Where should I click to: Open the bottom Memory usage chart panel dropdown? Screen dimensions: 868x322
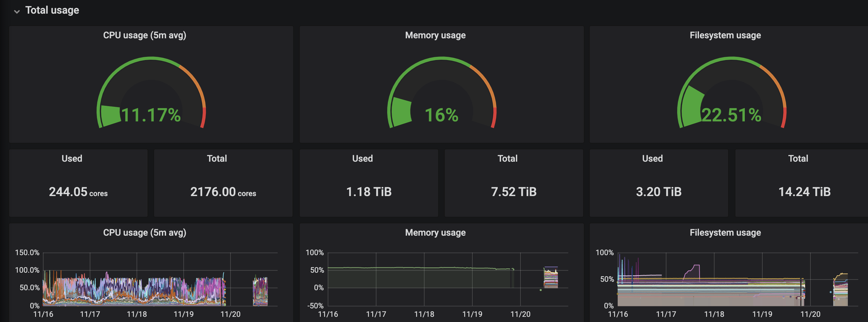tap(436, 233)
